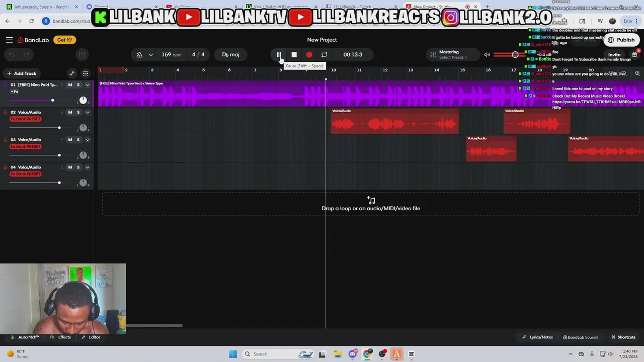
Task: Arm track 04 microphone icon
Action: click(x=6, y=167)
